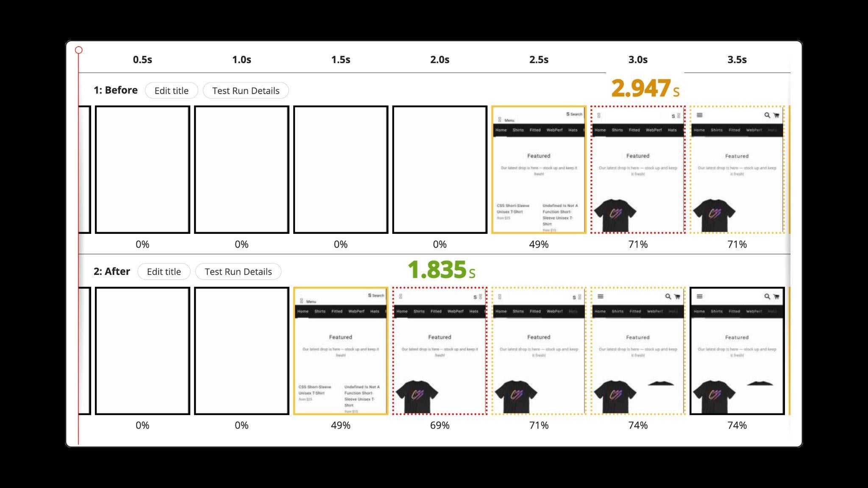Viewport: 868px width, 488px height.
Task: Open Test Run Details for Before
Action: (246, 91)
